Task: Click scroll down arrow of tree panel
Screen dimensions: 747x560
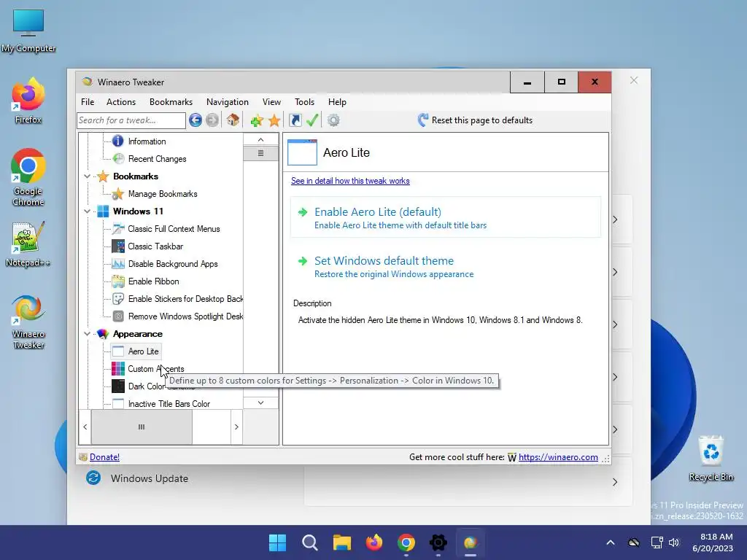Action: (260, 402)
